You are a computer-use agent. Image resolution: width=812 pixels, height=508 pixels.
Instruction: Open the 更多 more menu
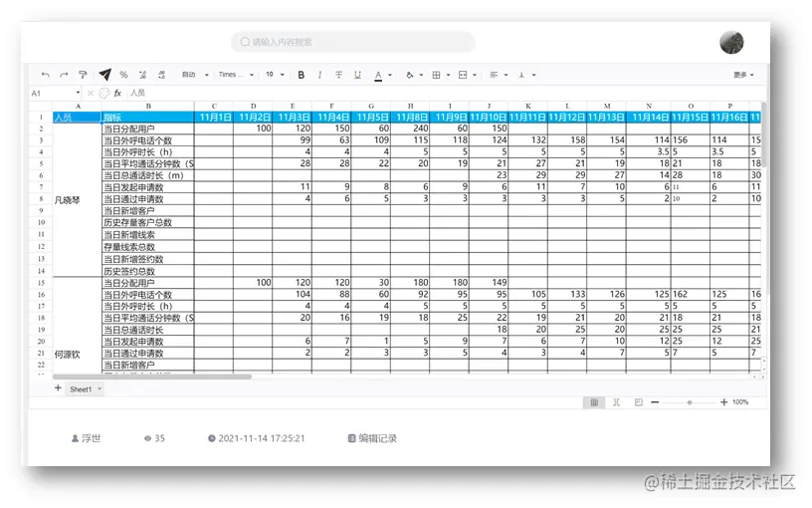[x=743, y=75]
